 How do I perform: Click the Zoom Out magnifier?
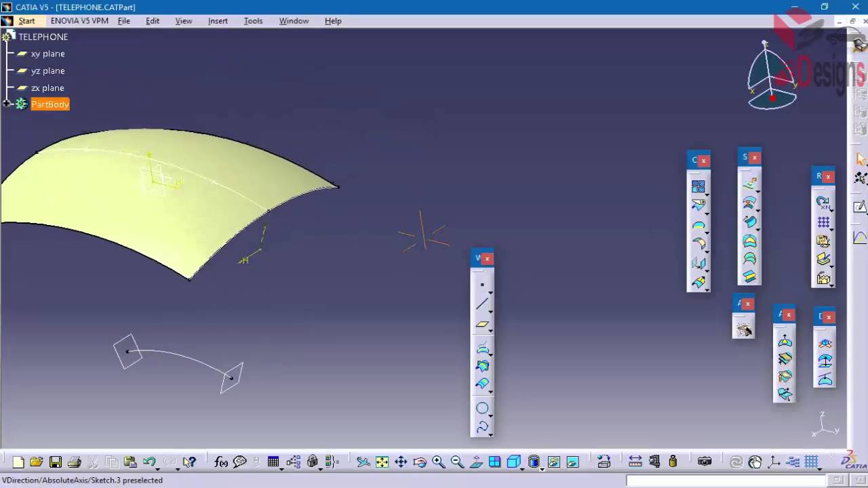click(457, 462)
